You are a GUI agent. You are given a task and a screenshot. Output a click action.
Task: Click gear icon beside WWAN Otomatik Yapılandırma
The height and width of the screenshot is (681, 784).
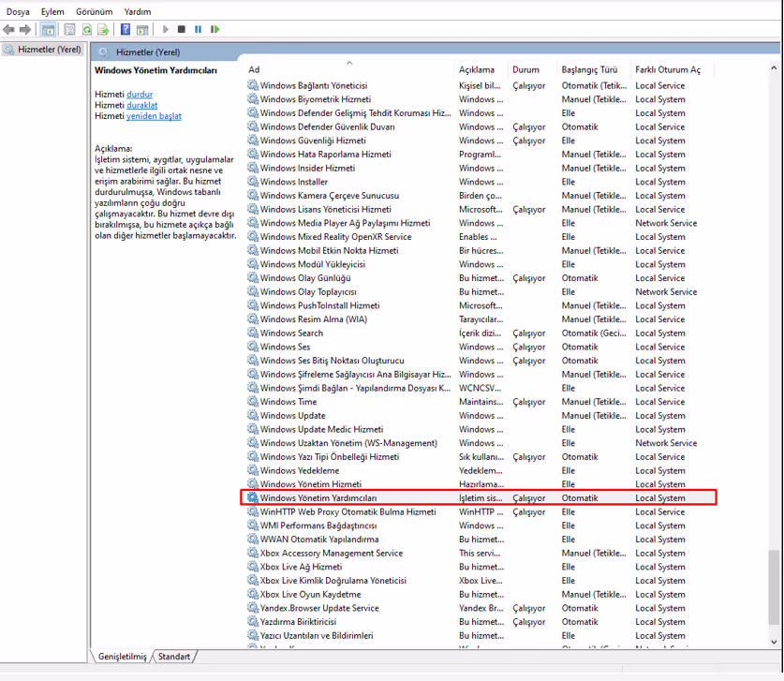pyautogui.click(x=253, y=539)
